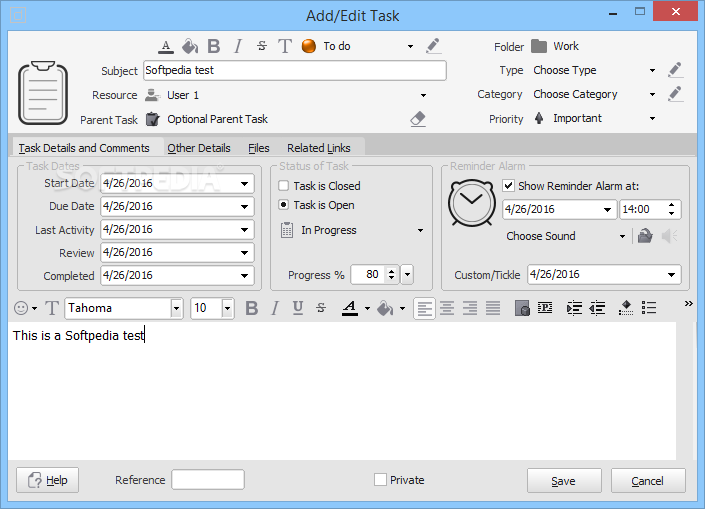This screenshot has height=509, width=705.
Task: Open the font size 10 dropdown
Action: (228, 308)
